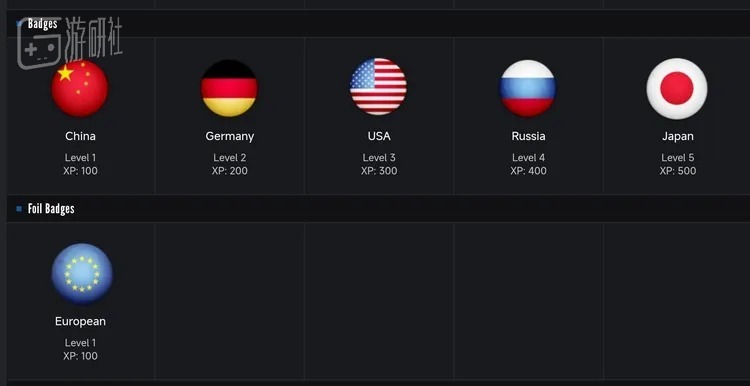Click the Japan Level 5 text

click(x=677, y=157)
